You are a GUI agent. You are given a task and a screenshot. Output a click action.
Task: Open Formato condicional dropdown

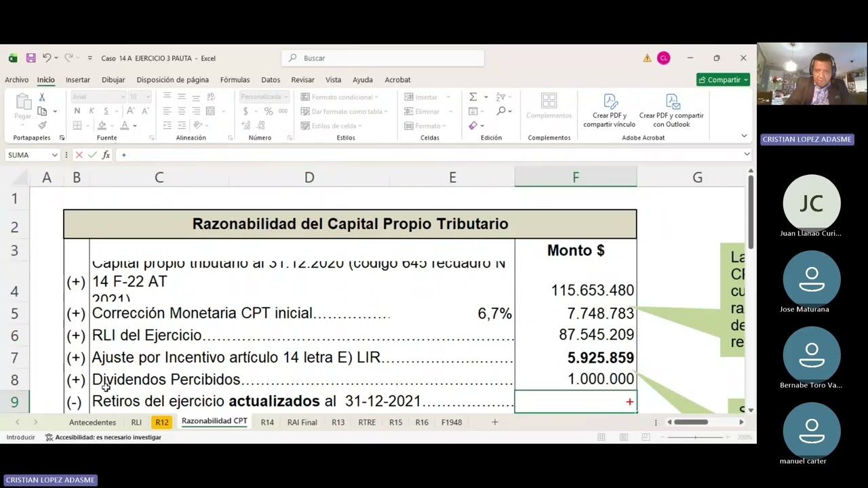coord(340,97)
